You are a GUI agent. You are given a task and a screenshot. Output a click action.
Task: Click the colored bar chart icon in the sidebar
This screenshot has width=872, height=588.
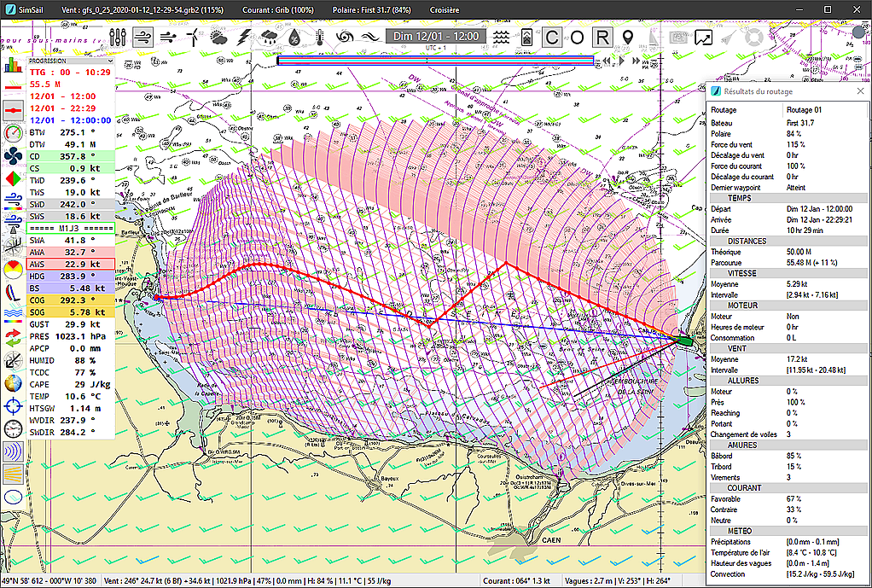pos(13,65)
